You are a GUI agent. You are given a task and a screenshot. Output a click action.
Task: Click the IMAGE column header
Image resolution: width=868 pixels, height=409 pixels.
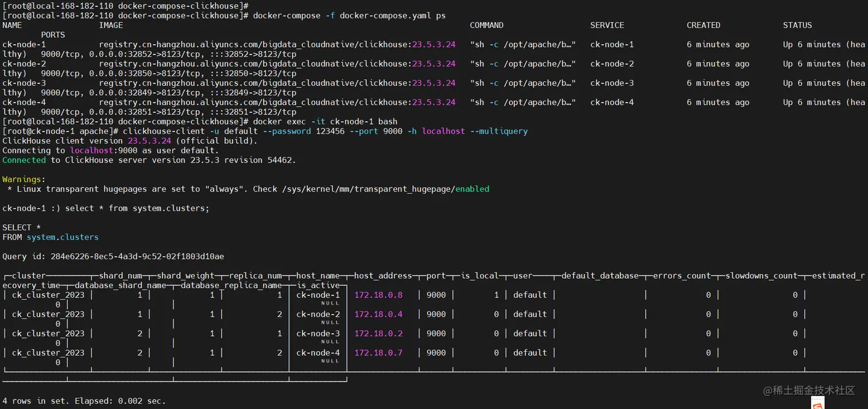(111, 25)
